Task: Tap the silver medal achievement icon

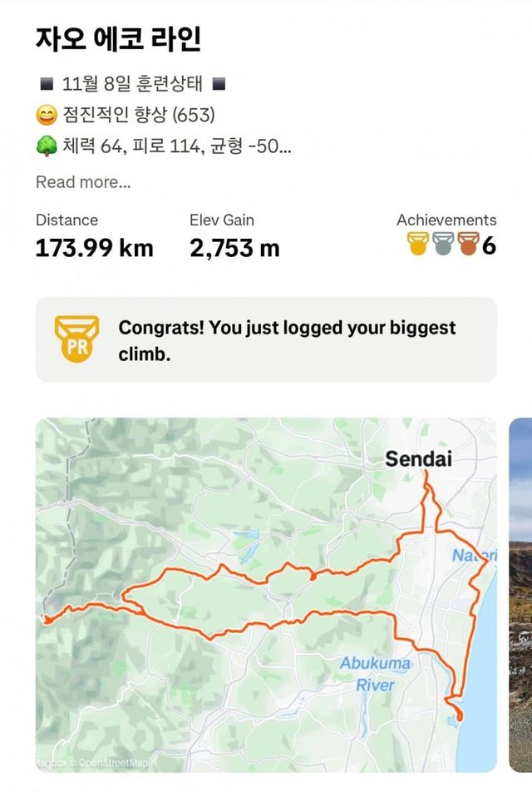Action: (x=443, y=246)
